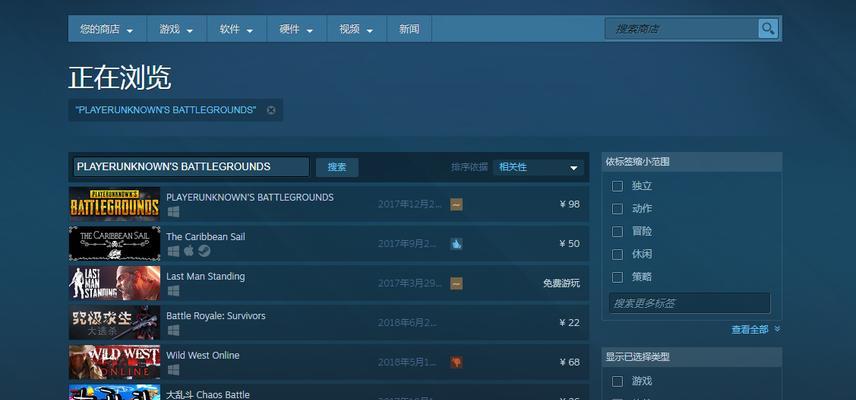The height and width of the screenshot is (400, 856).
Task: Click the mixed review icon for Last Man Standing
Action: coord(456,283)
